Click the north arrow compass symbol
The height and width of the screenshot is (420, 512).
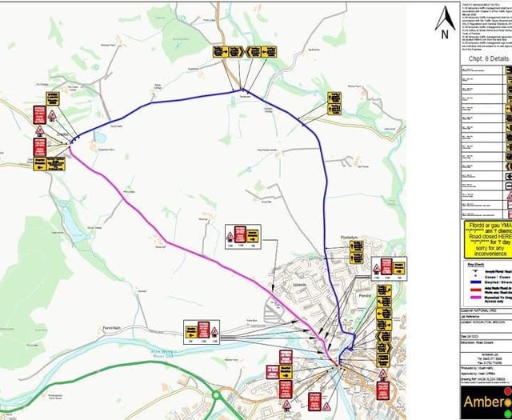coord(445,23)
